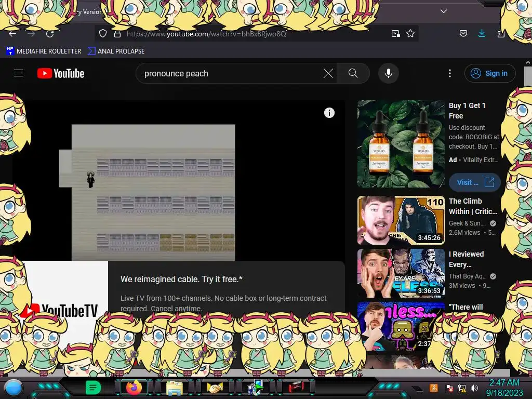Click the video player area

point(179,180)
